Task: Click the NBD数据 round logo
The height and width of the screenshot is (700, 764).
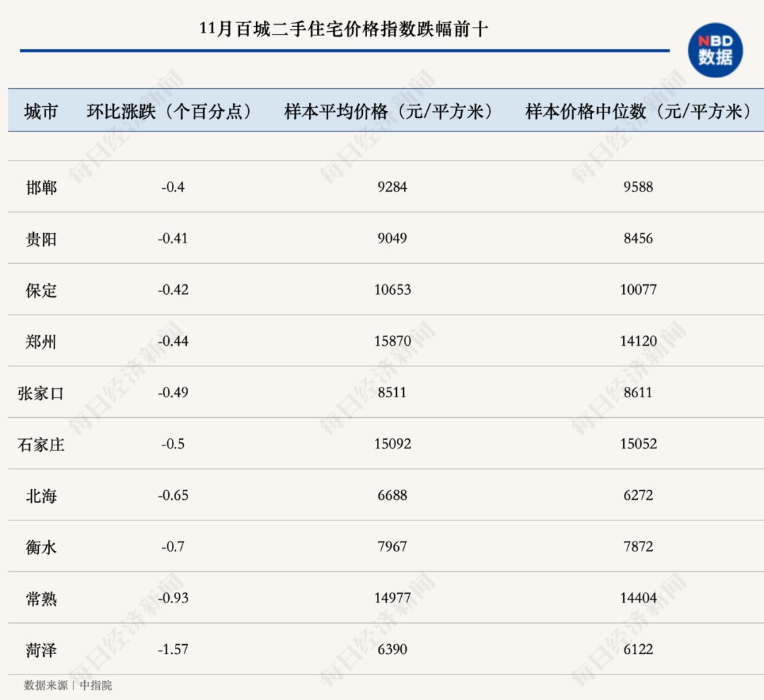Action: [714, 50]
